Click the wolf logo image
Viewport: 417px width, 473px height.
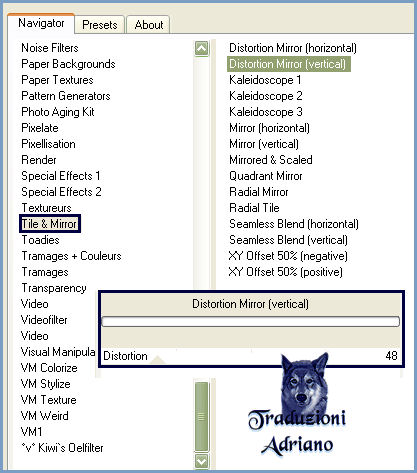pyautogui.click(x=304, y=383)
